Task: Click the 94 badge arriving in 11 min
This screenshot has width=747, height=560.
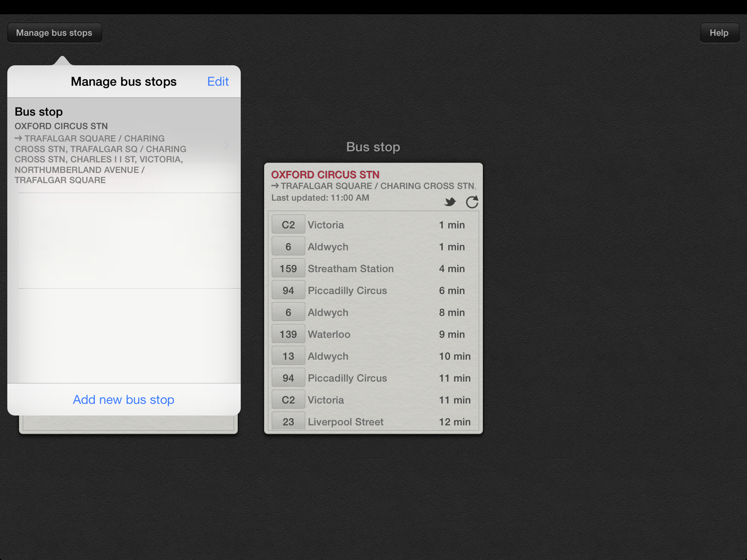Action: (288, 378)
